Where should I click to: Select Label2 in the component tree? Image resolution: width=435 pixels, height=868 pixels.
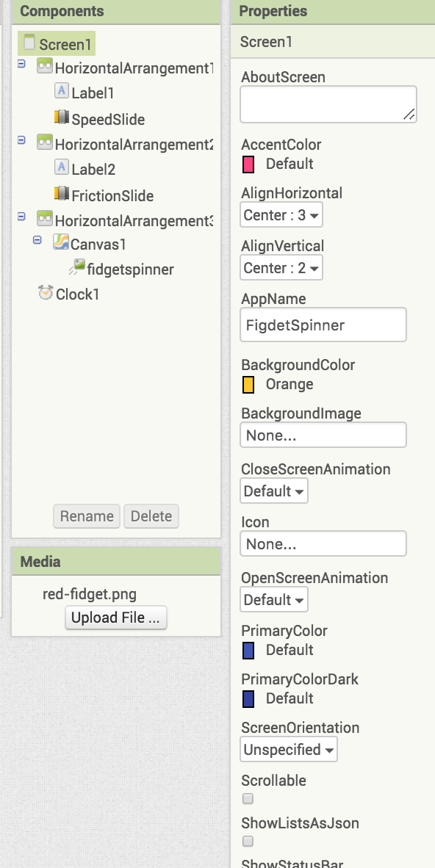[x=93, y=170]
